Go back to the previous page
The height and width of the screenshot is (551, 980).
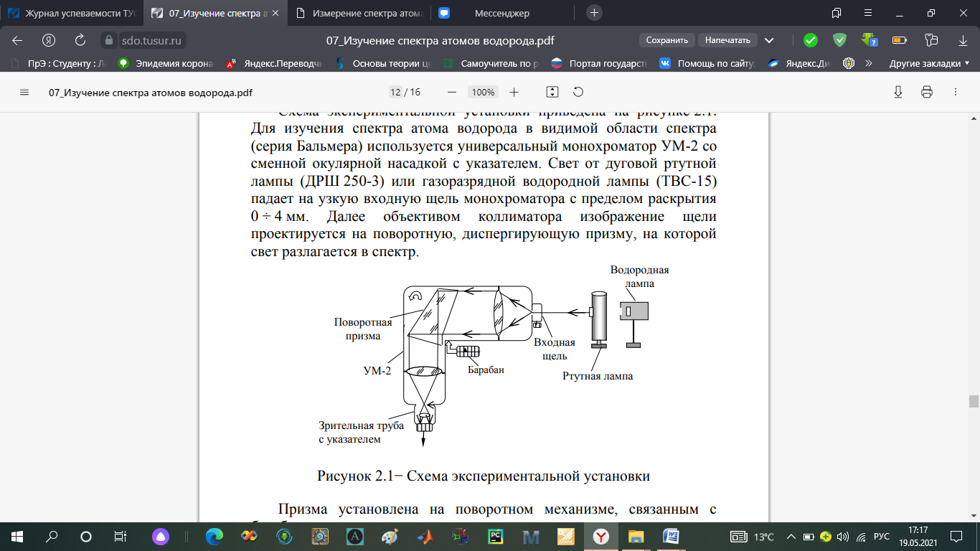(x=17, y=40)
